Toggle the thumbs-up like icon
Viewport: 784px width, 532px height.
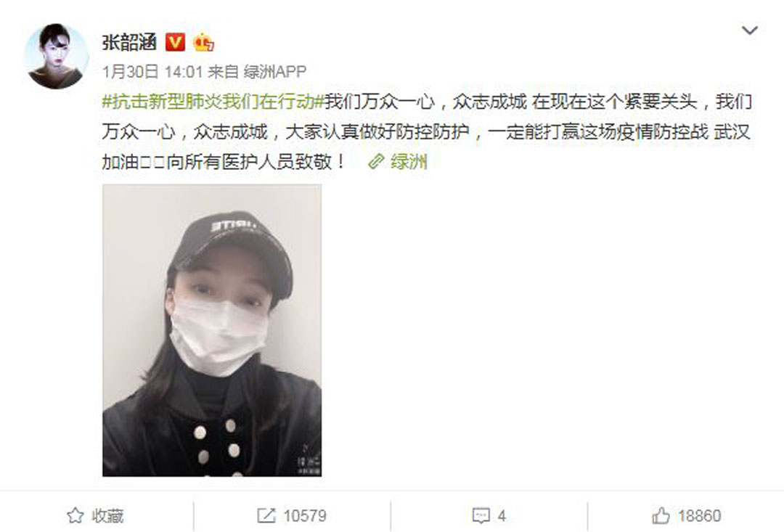[x=661, y=515]
